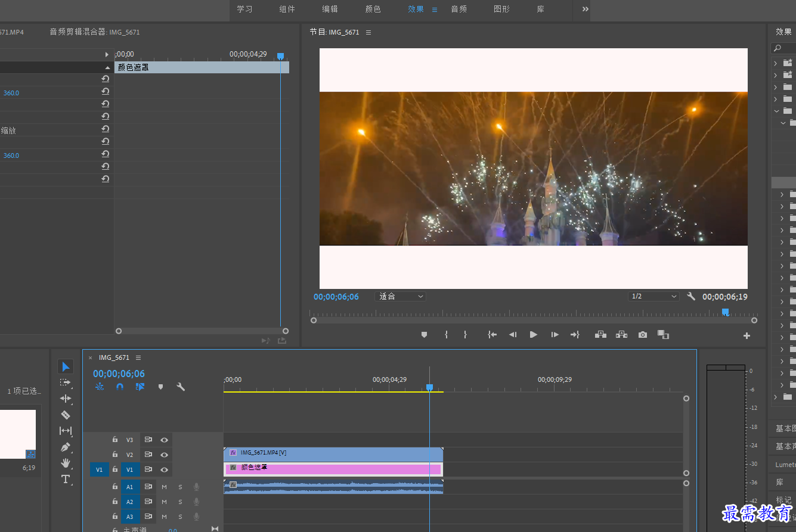Viewport: 796px width, 532px height.
Task: Go to In point in Program monitor
Action: click(x=492, y=335)
